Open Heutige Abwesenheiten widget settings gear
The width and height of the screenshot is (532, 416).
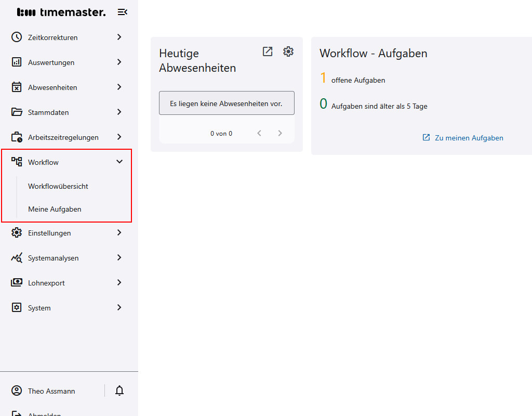click(288, 51)
